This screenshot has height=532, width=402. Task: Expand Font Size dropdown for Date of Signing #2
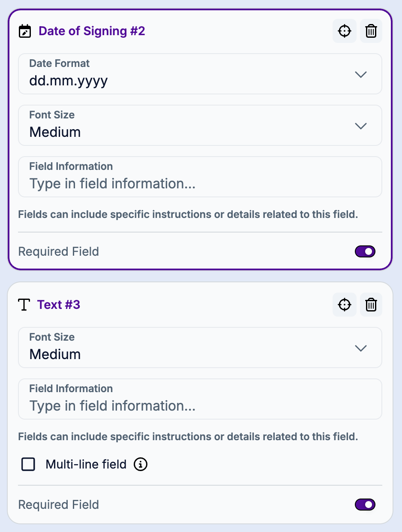[x=361, y=126]
